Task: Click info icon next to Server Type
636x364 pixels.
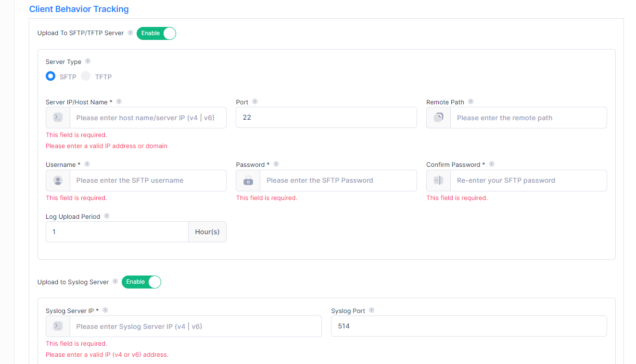Action: coord(88,62)
